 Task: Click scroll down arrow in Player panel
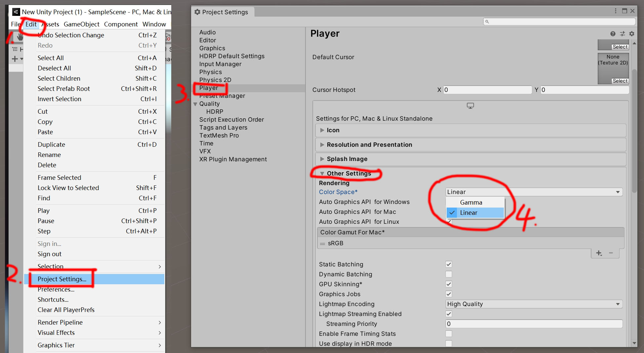click(634, 343)
